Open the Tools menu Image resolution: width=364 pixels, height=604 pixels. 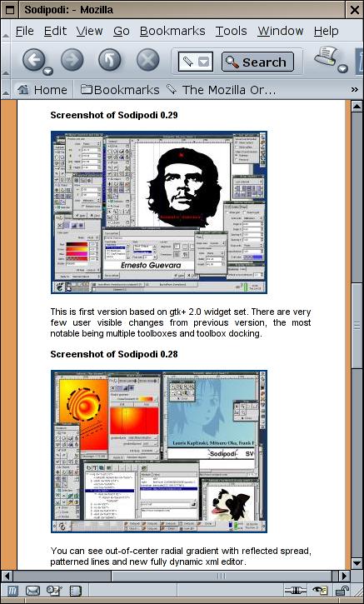pos(231,31)
